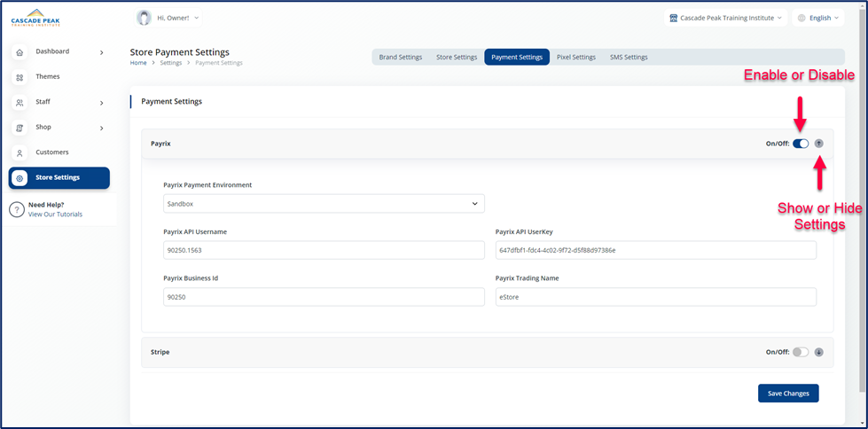The width and height of the screenshot is (868, 429).
Task: Open the View Our Tutorials link
Action: click(x=55, y=214)
